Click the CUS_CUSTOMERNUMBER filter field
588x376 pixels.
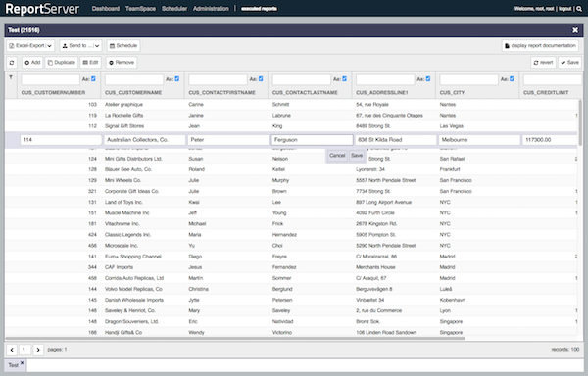click(51, 79)
